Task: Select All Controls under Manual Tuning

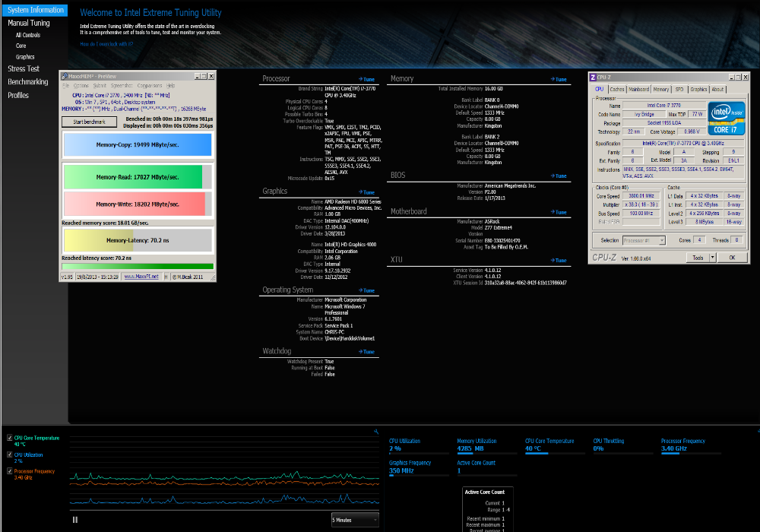Action: (x=27, y=35)
